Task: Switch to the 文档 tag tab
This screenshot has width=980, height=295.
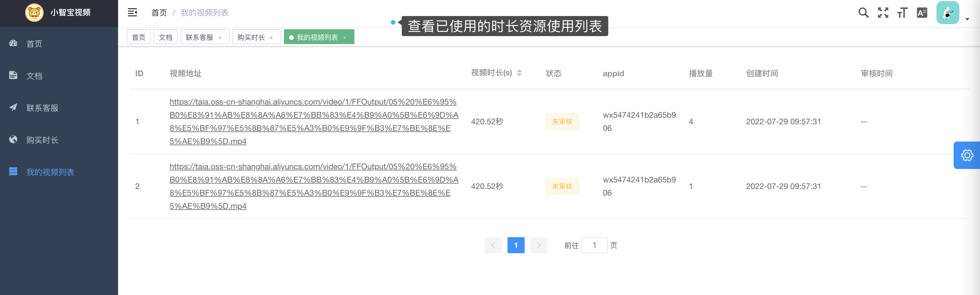Action: (x=165, y=37)
